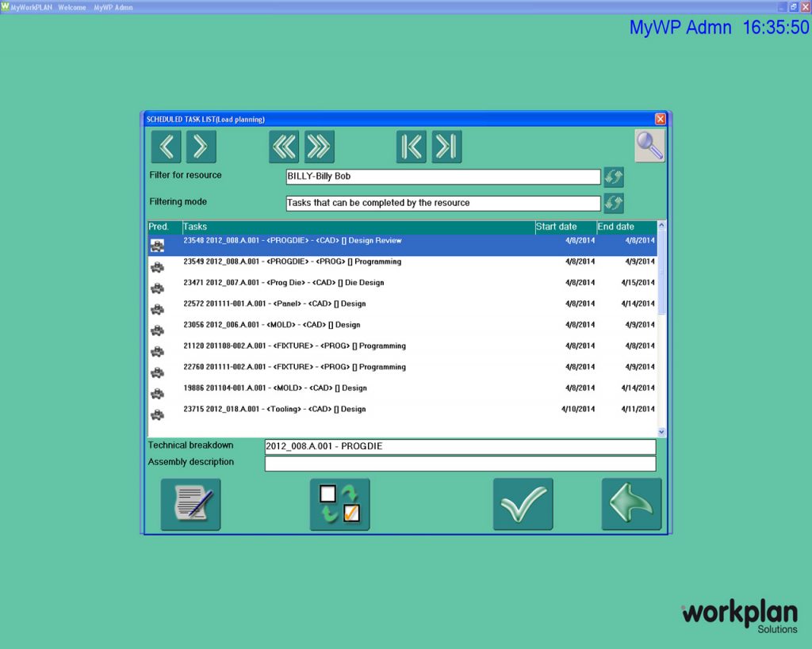Click the edit notes icon at bottom left
The height and width of the screenshot is (649, 812).
click(190, 504)
